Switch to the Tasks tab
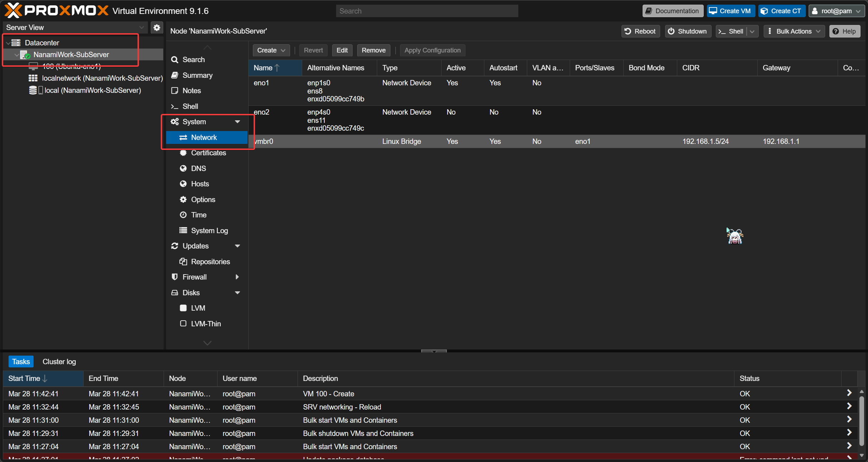 [x=21, y=362]
